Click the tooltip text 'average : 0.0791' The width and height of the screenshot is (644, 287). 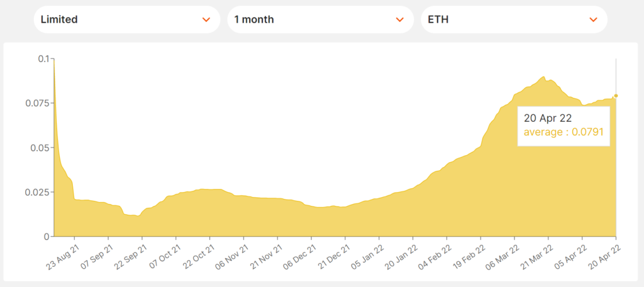click(x=563, y=133)
